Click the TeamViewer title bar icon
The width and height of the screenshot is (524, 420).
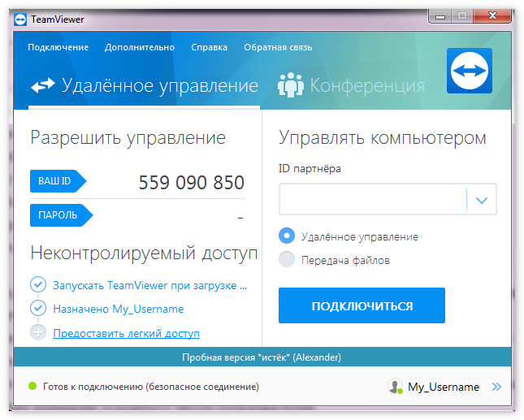pyautogui.click(x=20, y=19)
